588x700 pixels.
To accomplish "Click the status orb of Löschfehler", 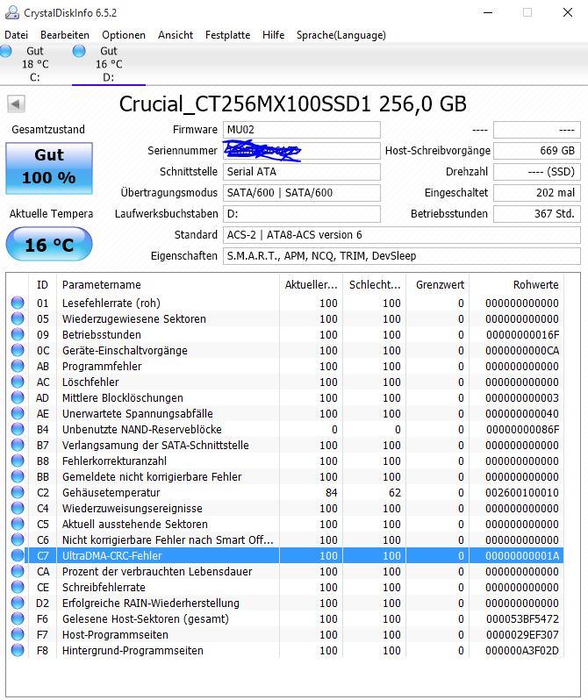I will pyautogui.click(x=18, y=382).
